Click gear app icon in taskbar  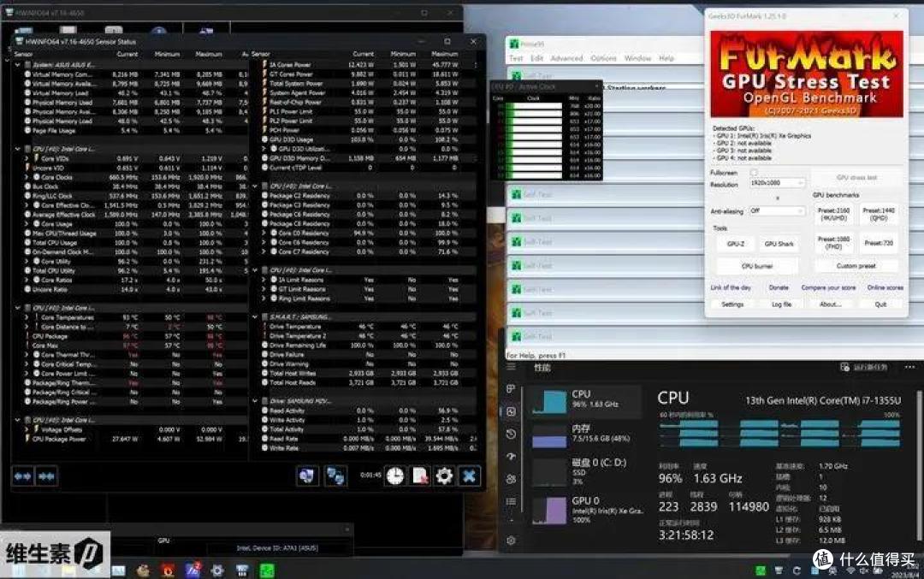click(x=217, y=570)
